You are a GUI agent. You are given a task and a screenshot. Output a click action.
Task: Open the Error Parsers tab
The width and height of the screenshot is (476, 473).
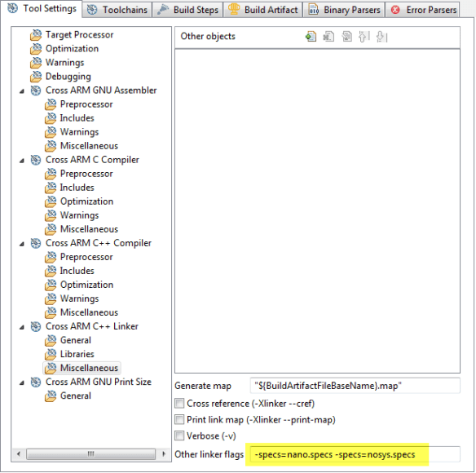pyautogui.click(x=422, y=10)
